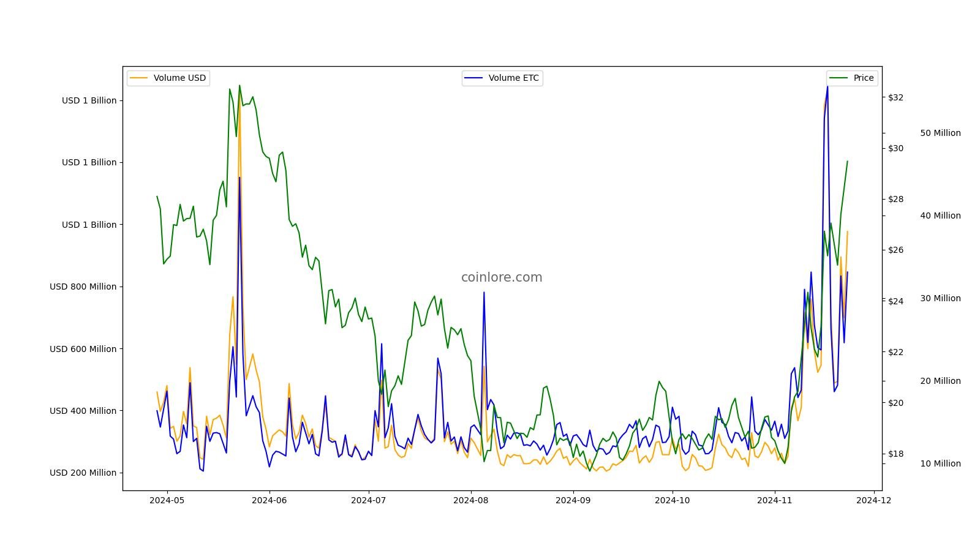Viewport: 980px width, 551px height.
Task: Click the 2024-05 date label
Action: pyautogui.click(x=167, y=500)
